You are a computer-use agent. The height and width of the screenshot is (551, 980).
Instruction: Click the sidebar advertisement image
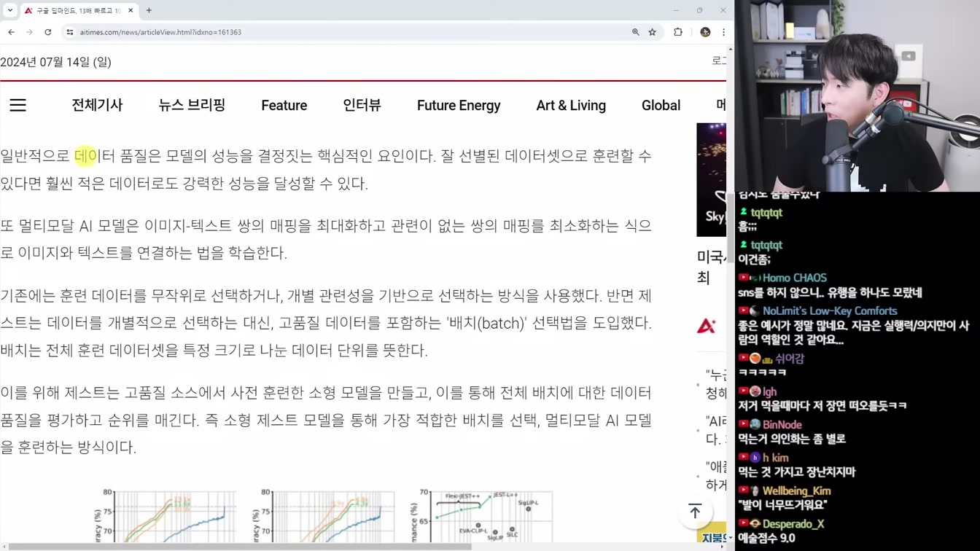pyautogui.click(x=711, y=179)
